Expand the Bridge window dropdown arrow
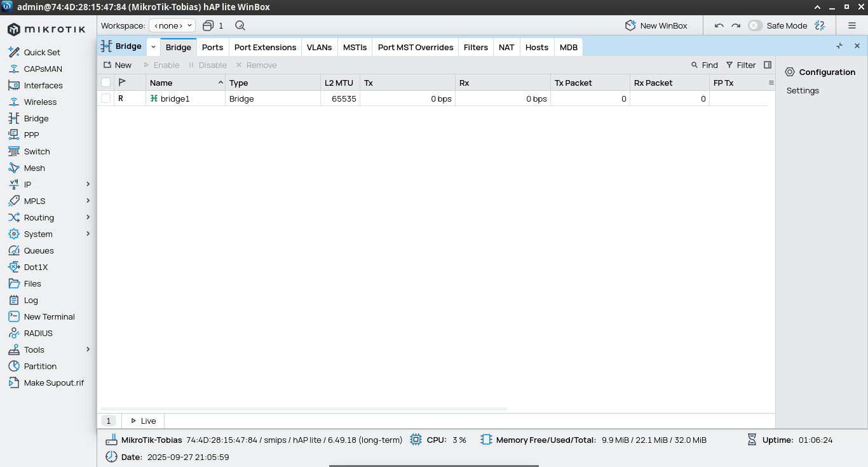This screenshot has height=467, width=868. pos(153,47)
